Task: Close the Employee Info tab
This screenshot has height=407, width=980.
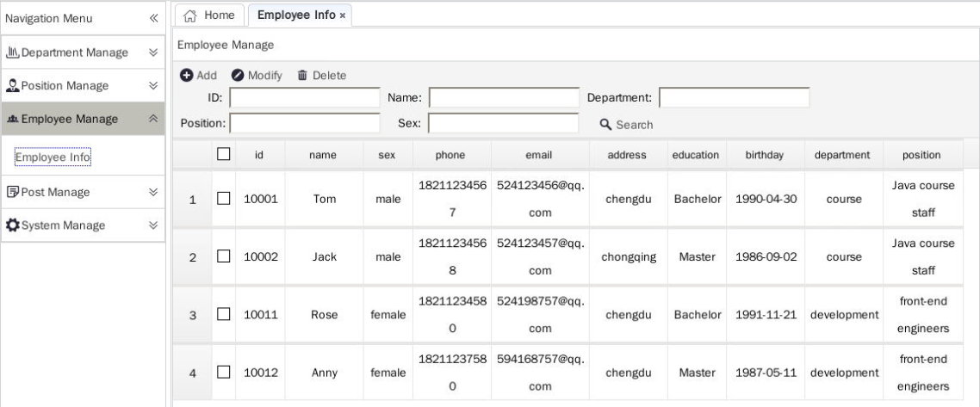Action: pyautogui.click(x=343, y=16)
